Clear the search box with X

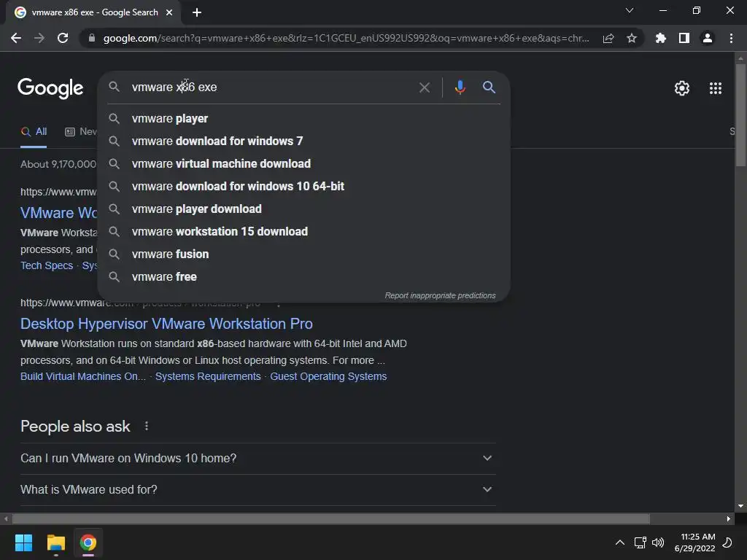(424, 87)
